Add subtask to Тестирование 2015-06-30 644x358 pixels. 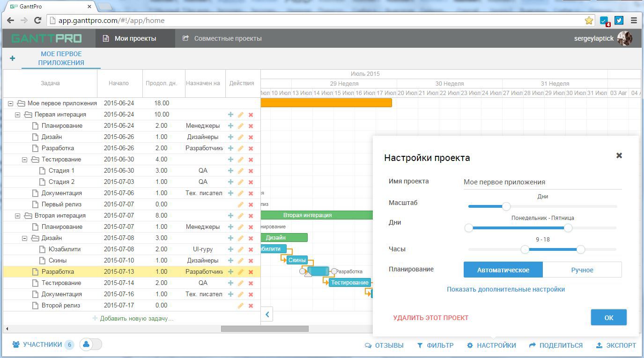tap(230, 160)
